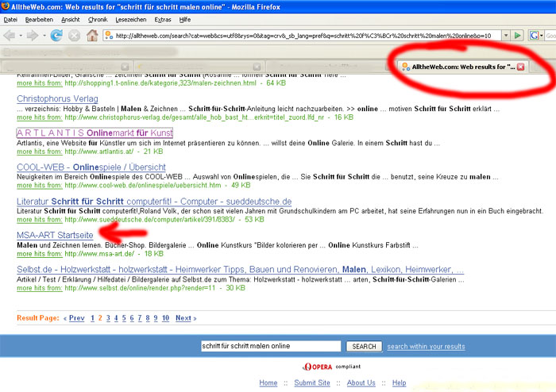The height and width of the screenshot is (392, 556).
Task: Click more hits from for cool-web.de
Action: (x=40, y=186)
